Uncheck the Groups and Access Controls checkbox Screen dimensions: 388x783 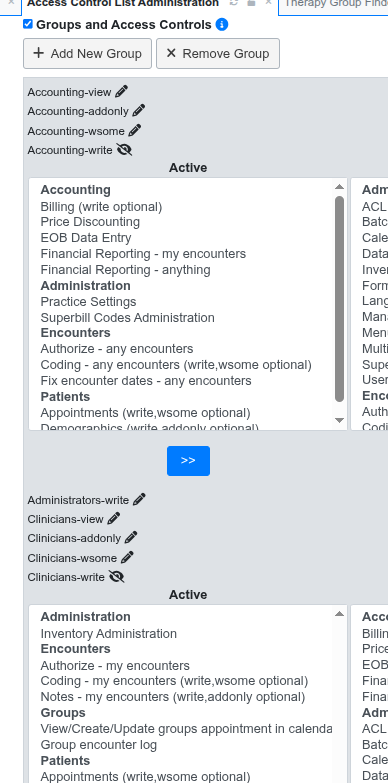tap(28, 24)
